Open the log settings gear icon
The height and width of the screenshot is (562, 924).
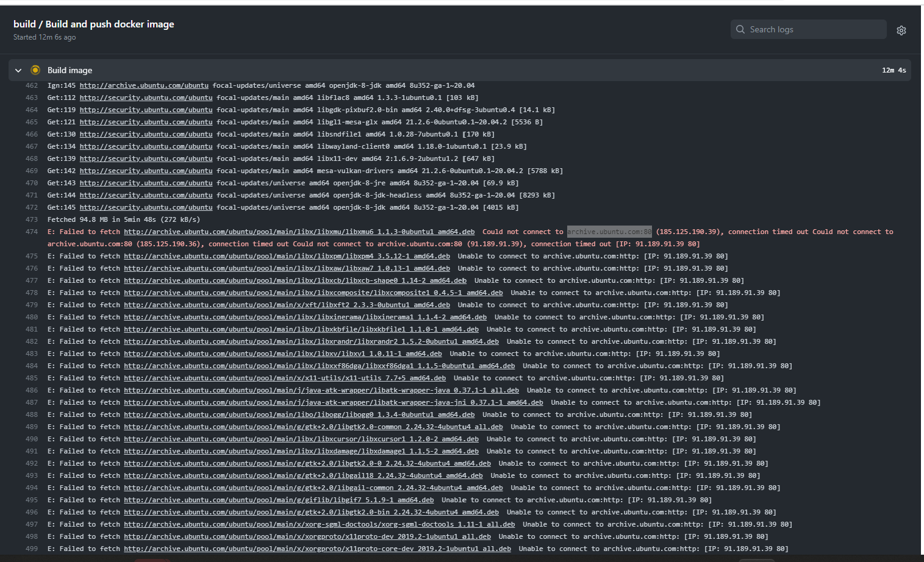point(901,30)
